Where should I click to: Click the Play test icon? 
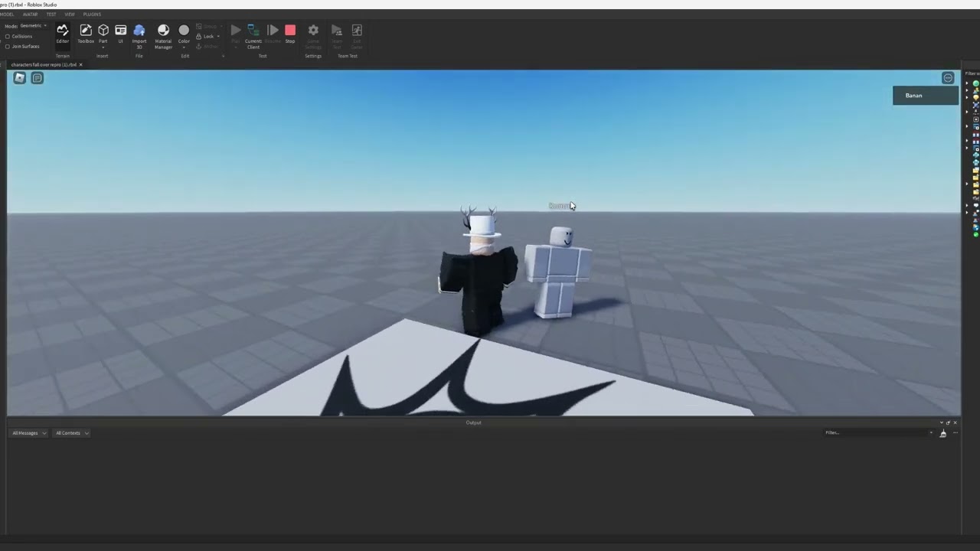tap(236, 31)
